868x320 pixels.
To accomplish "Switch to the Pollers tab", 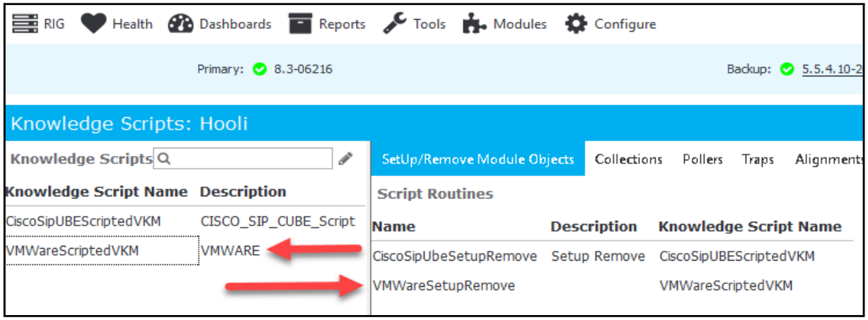I will 702,160.
